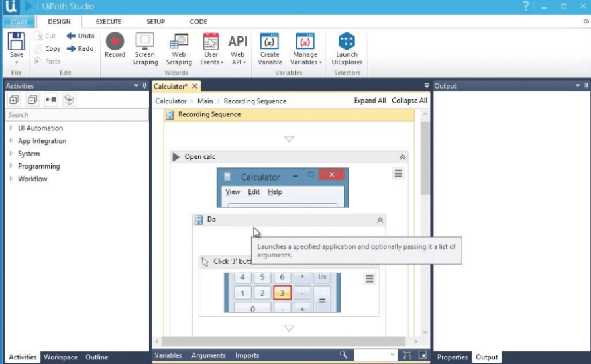
Task: Click the Calculator window thumbnail in Open calc
Action: point(283,188)
